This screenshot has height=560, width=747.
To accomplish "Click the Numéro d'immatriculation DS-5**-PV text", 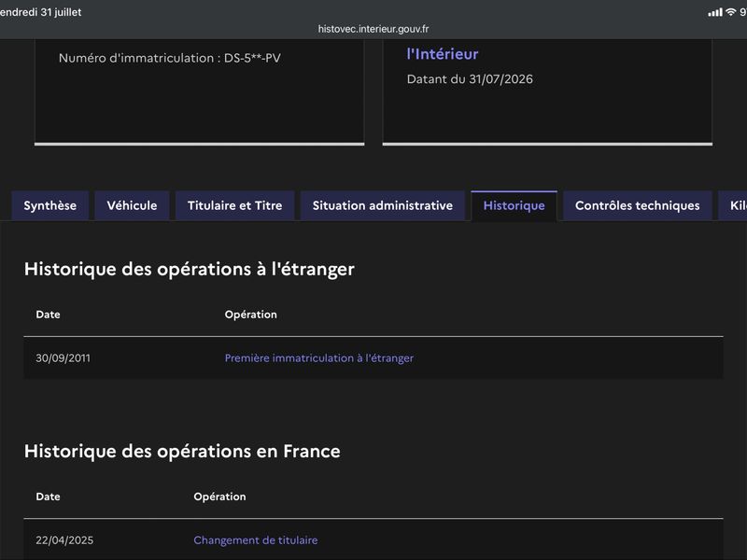I will pyautogui.click(x=170, y=58).
